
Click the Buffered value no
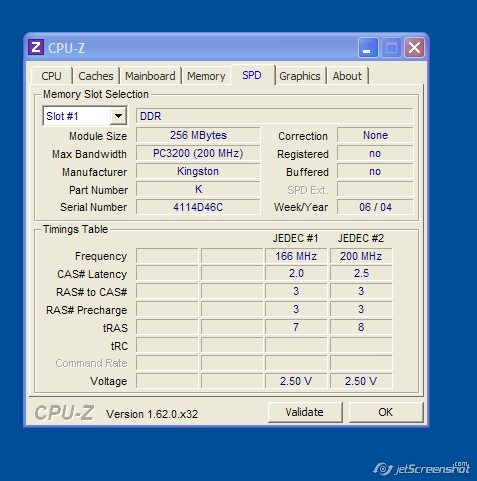[375, 171]
